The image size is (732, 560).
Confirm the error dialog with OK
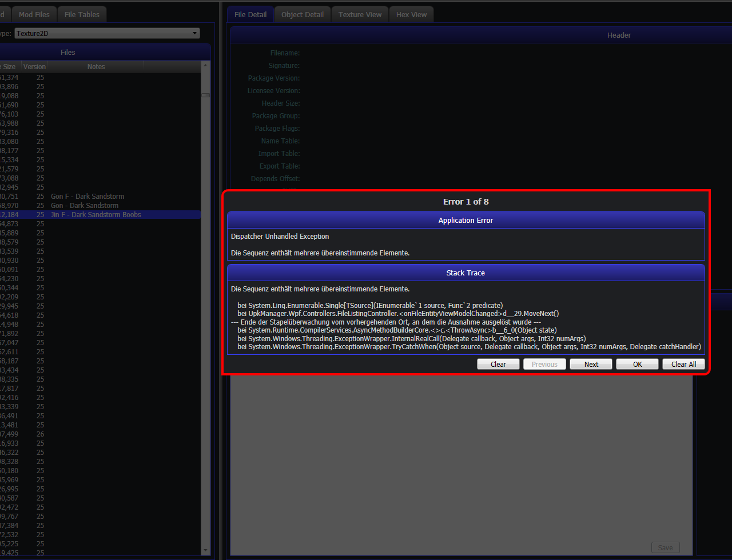click(637, 364)
